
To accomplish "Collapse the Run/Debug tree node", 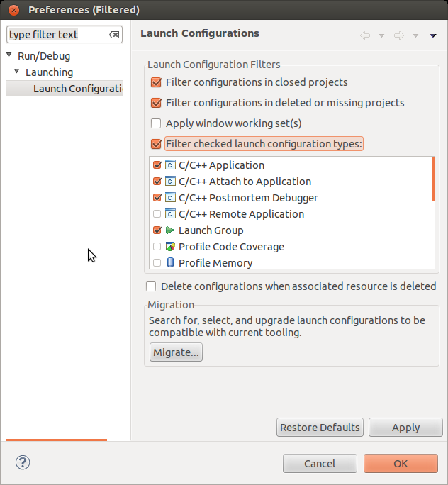I will pyautogui.click(x=9, y=56).
